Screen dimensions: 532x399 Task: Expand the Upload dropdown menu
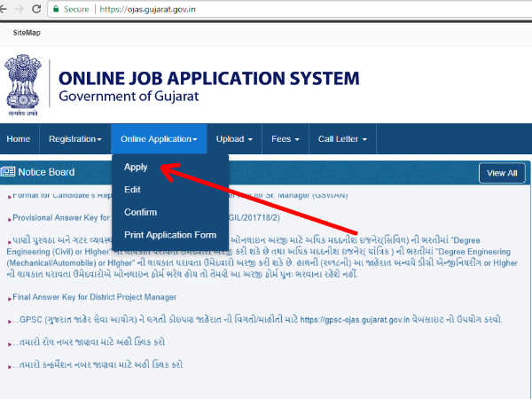pyautogui.click(x=234, y=139)
